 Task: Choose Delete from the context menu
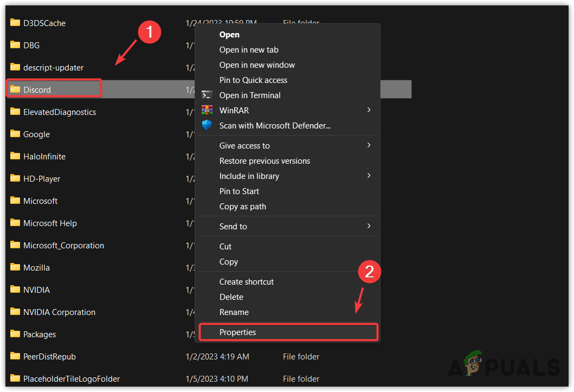tap(231, 297)
